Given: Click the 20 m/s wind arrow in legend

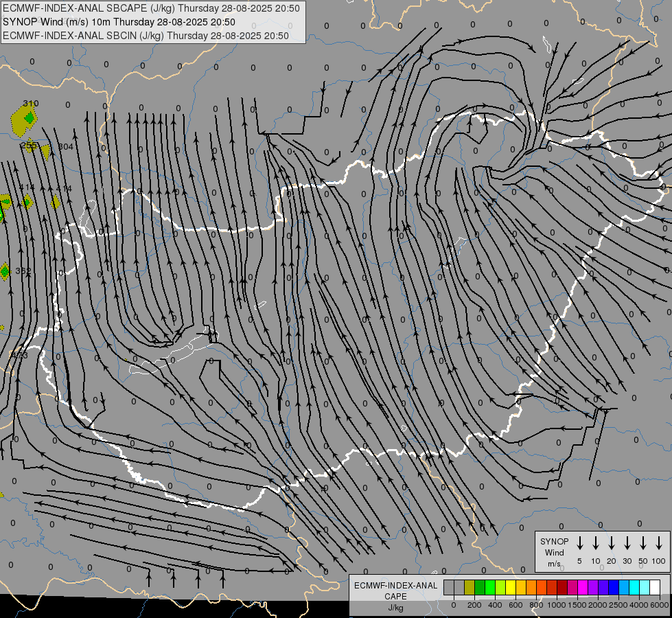Looking at the screenshot, I should [x=611, y=542].
